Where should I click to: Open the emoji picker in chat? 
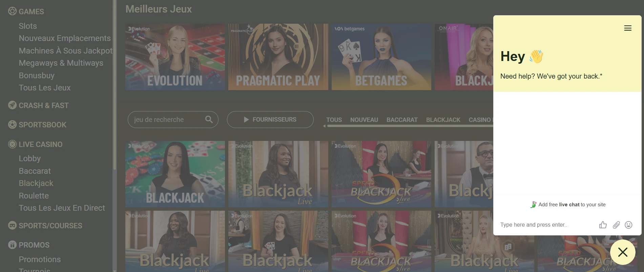(x=628, y=225)
